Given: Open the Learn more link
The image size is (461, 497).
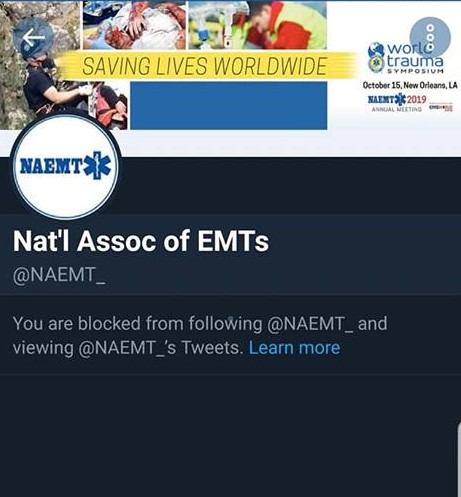Looking at the screenshot, I should (294, 348).
